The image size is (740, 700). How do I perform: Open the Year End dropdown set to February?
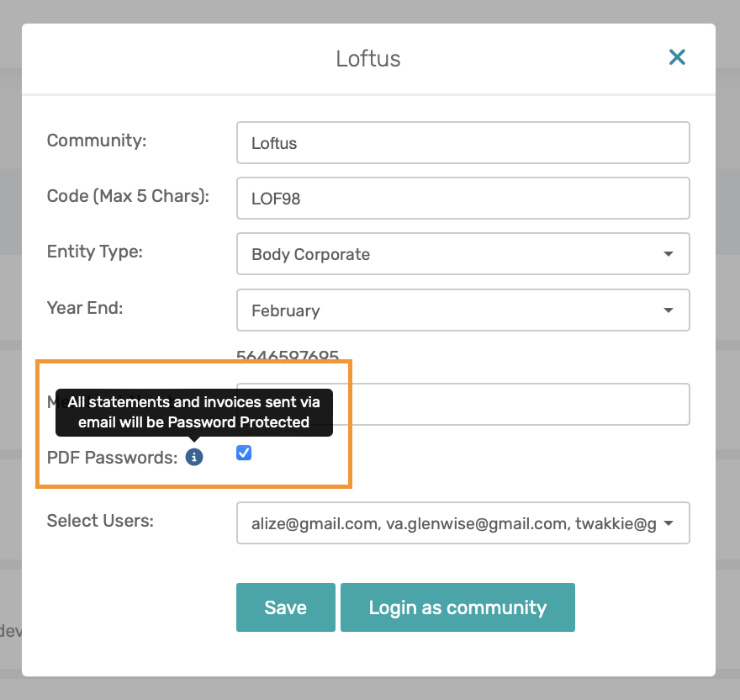(x=463, y=310)
